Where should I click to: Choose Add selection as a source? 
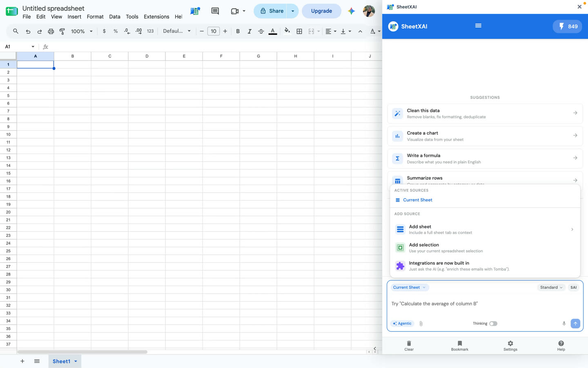(485, 248)
